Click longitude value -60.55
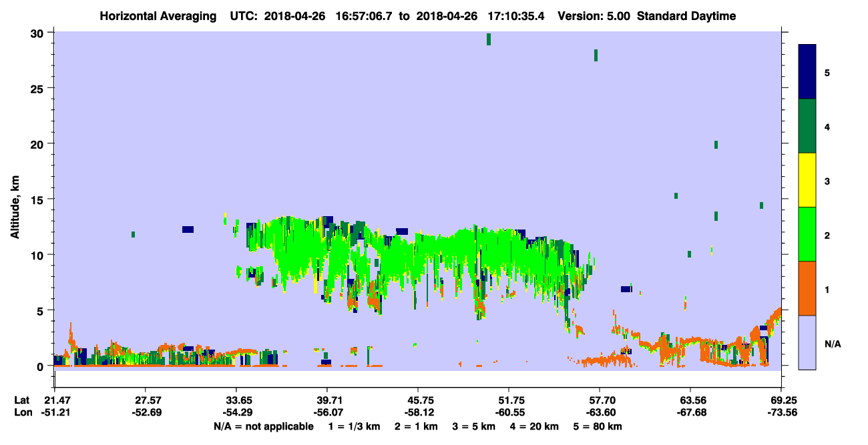868x445 pixels. (x=508, y=412)
